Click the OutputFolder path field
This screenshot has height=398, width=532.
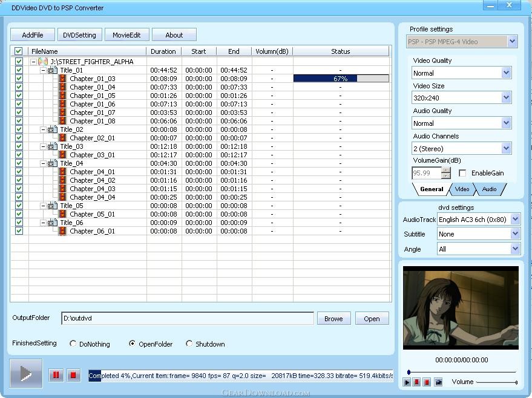coord(187,318)
